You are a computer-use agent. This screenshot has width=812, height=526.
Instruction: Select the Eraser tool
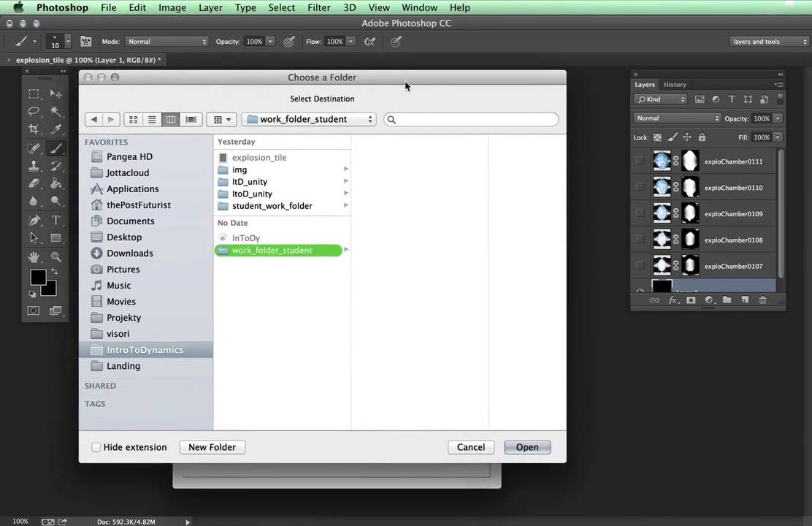[x=34, y=183]
